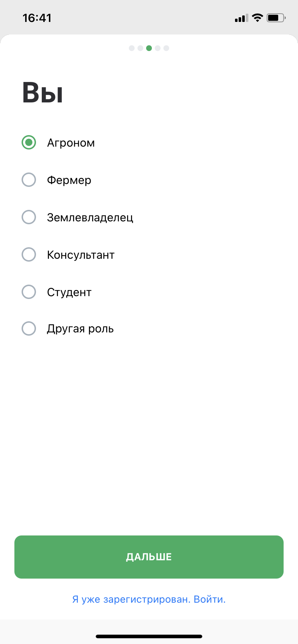The height and width of the screenshot is (644, 298).
Task: Tap the battery icon in status bar
Action: click(x=276, y=18)
